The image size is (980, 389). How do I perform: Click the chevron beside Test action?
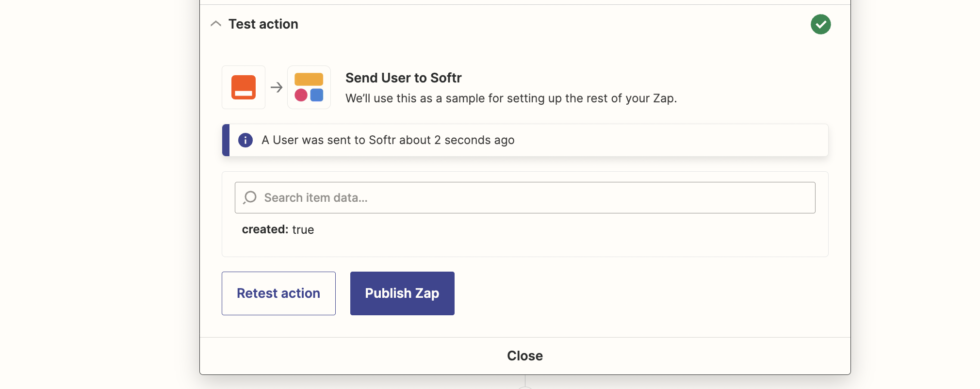pos(215,23)
